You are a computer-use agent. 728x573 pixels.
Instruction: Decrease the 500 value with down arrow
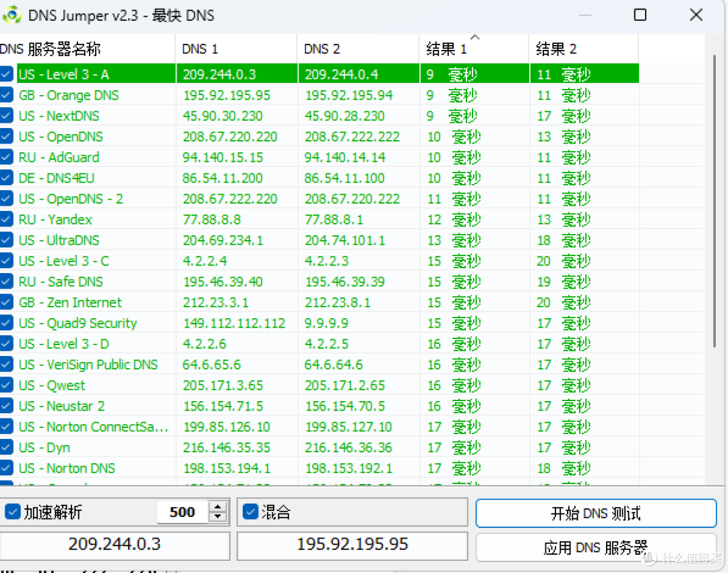click(x=217, y=517)
